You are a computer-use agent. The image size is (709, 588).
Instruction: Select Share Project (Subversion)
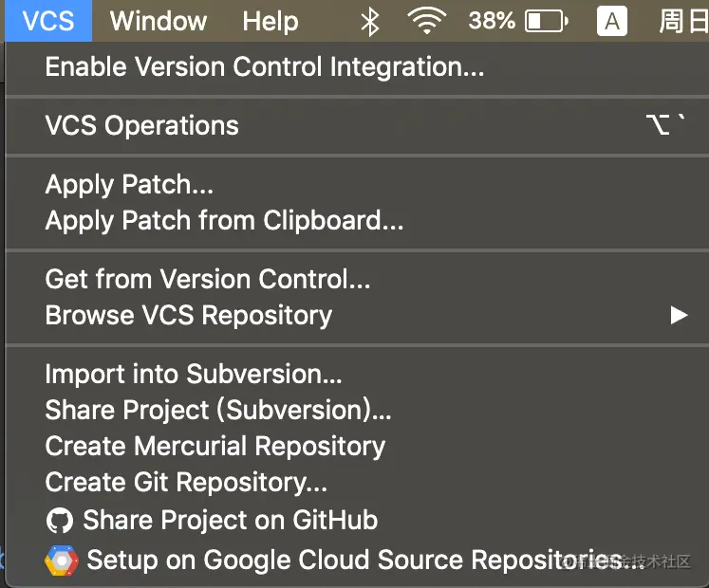click(x=218, y=410)
